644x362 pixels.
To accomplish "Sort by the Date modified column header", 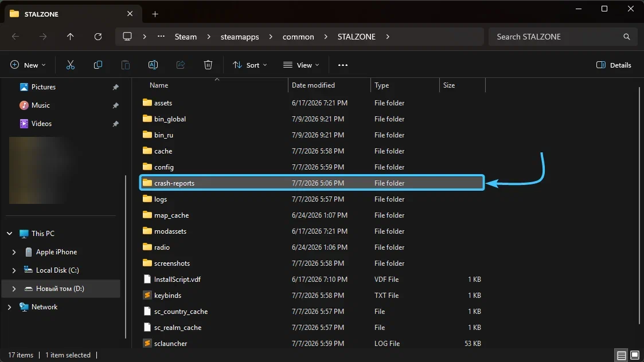I will click(x=313, y=85).
